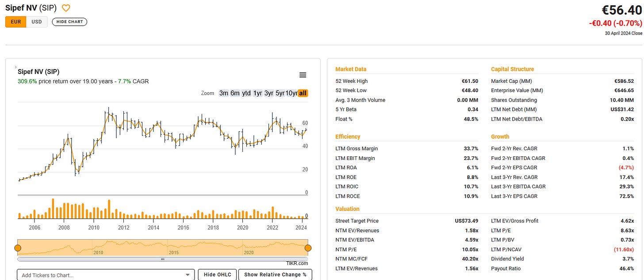
Task: Open the chart hamburger context menu
Action: click(303, 75)
